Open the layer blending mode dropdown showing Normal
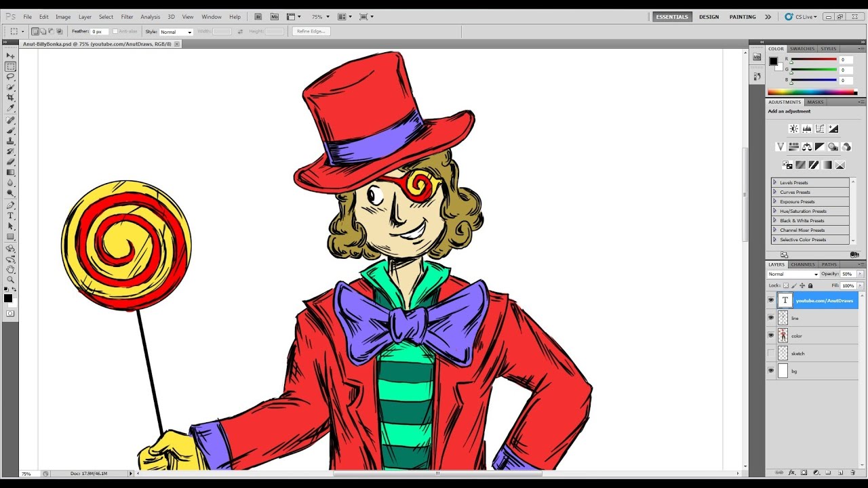The height and width of the screenshot is (488, 868). click(x=792, y=274)
